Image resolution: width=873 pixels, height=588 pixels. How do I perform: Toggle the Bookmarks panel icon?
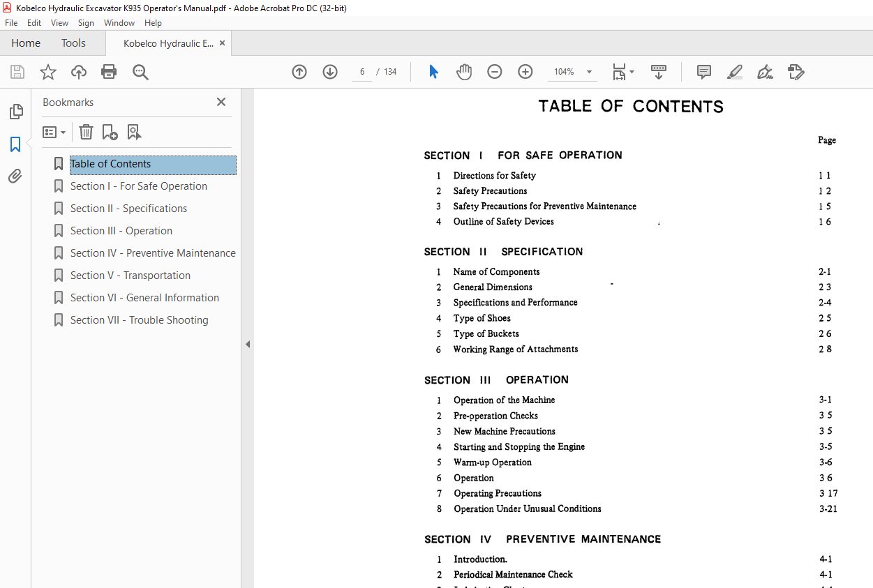[15, 144]
